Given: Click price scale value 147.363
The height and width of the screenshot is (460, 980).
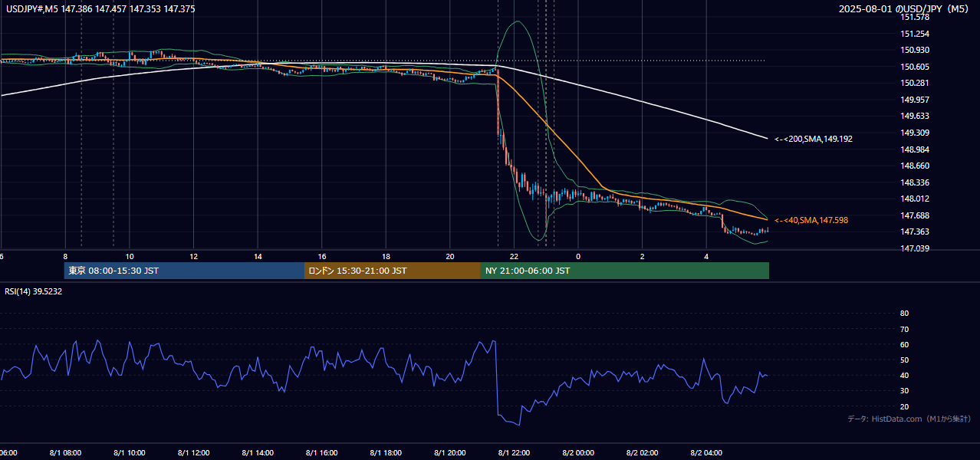Looking at the screenshot, I should [x=915, y=232].
